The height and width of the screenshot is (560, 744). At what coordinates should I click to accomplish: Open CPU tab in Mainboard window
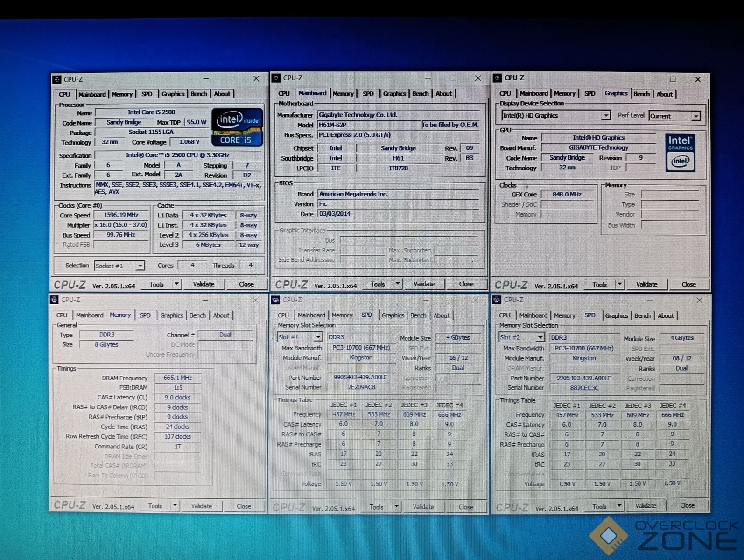[284, 94]
